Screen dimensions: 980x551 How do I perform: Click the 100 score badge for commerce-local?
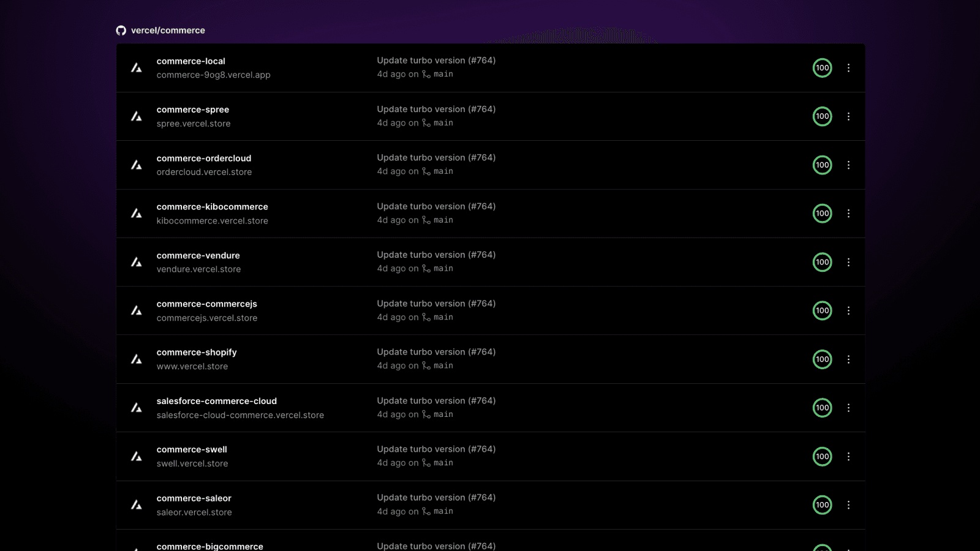click(x=822, y=68)
